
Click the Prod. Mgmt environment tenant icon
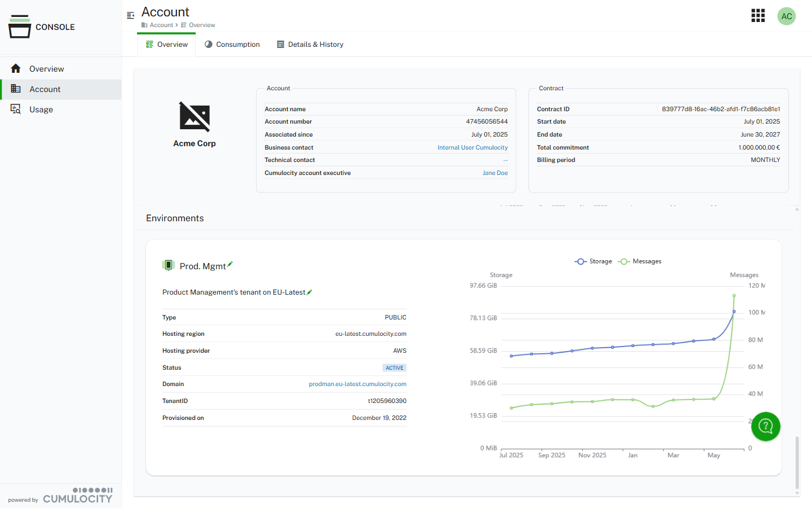pos(168,265)
